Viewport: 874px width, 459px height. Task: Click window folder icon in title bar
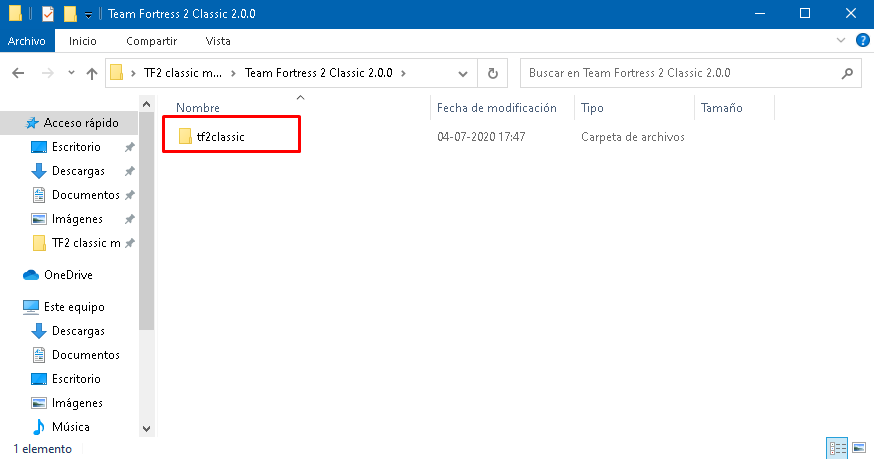(x=16, y=13)
